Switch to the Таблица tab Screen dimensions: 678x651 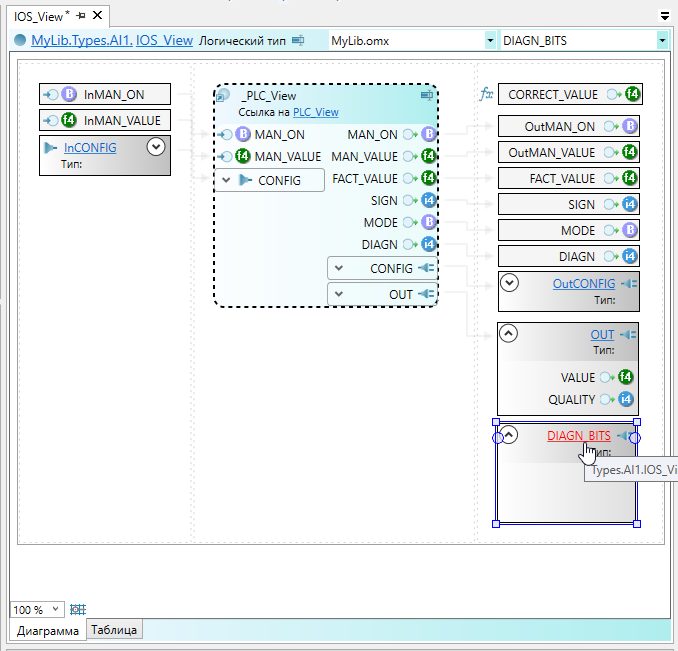(115, 630)
